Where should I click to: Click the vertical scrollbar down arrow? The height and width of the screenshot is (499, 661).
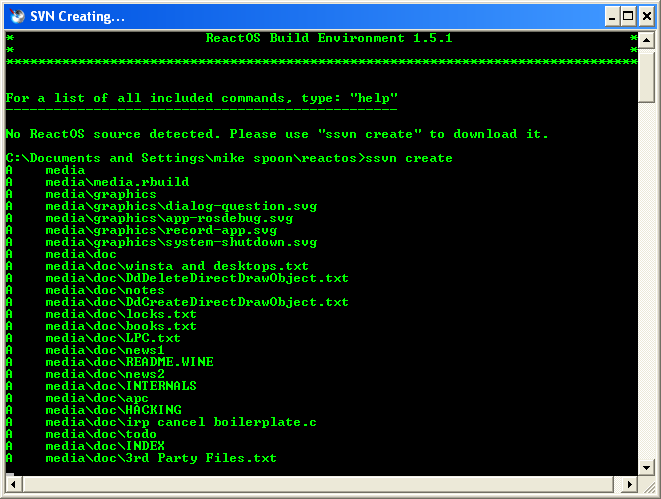646,467
